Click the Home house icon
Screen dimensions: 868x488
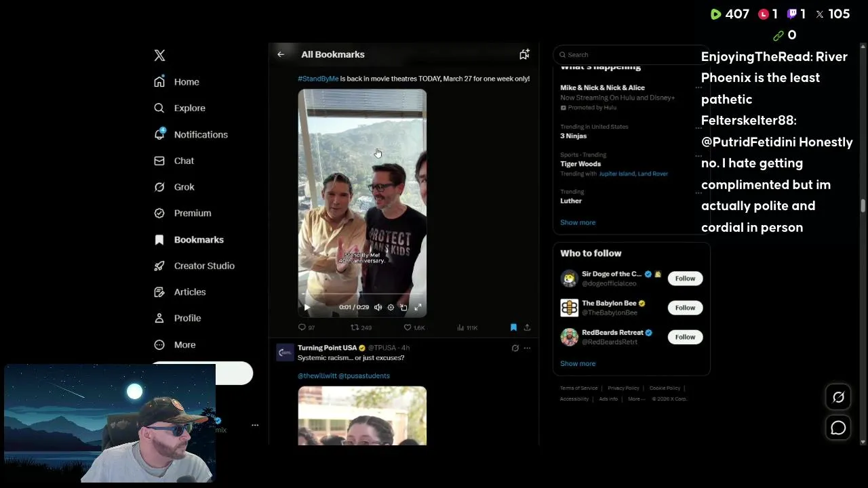(x=159, y=82)
